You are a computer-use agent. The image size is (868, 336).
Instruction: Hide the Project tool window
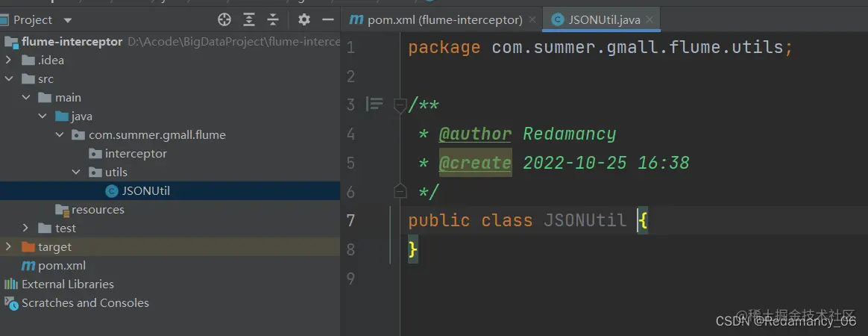click(x=328, y=20)
